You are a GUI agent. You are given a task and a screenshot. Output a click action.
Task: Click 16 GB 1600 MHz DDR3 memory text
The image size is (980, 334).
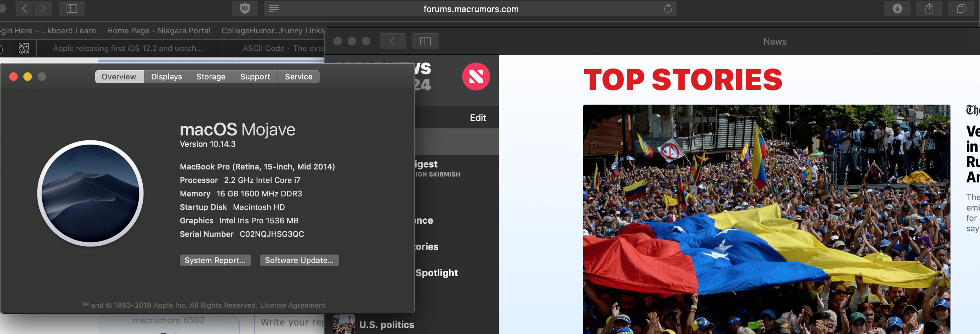[x=259, y=194]
